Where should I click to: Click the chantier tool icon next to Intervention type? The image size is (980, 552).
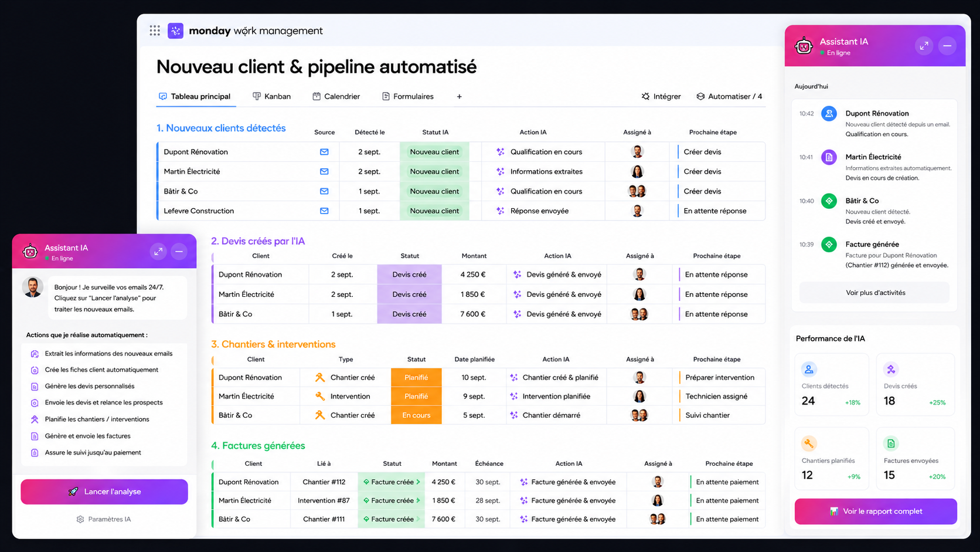(x=319, y=397)
